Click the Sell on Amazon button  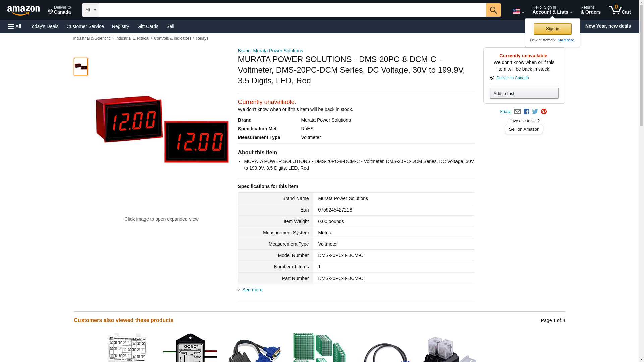click(x=524, y=129)
